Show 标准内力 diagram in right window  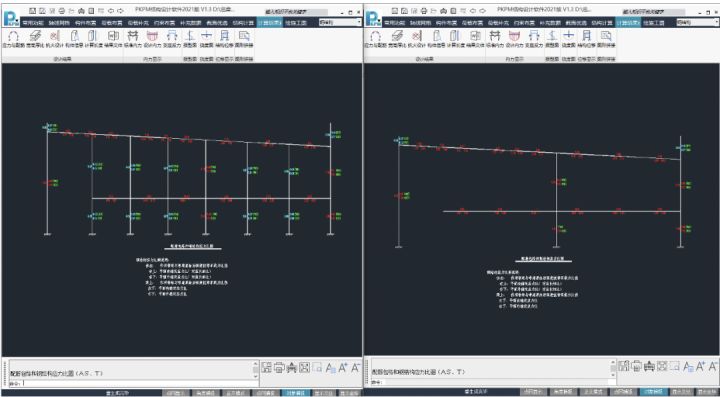click(x=495, y=39)
